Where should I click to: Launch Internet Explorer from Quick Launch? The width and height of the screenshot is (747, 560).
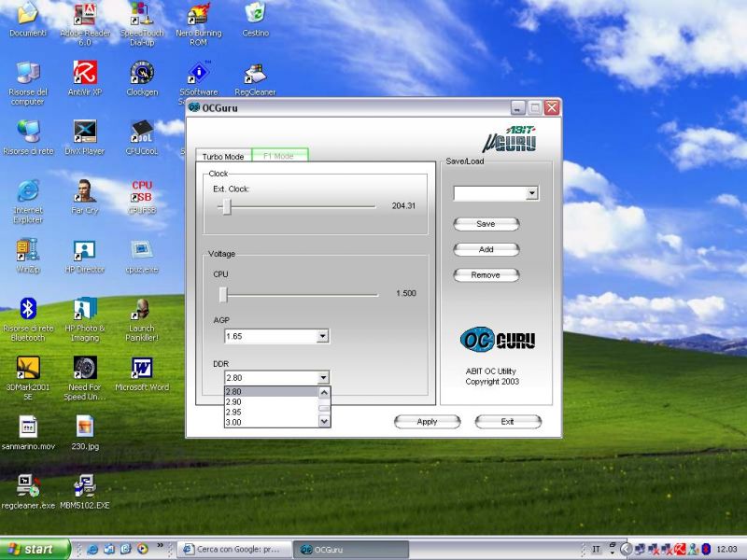92,549
